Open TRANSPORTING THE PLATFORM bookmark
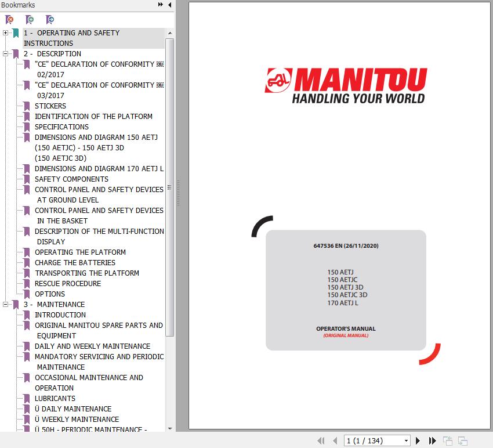Image resolution: width=493 pixels, height=448 pixels. (87, 273)
